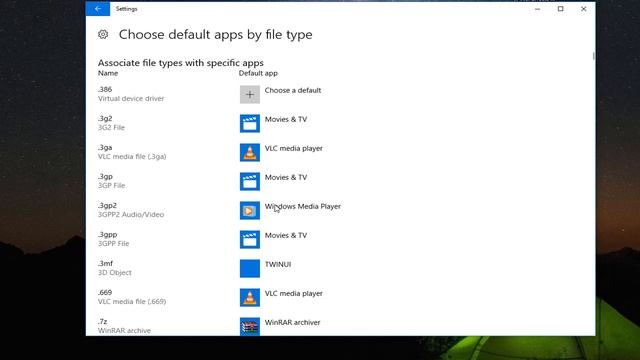Select the .3gp file extension text

coord(105,176)
